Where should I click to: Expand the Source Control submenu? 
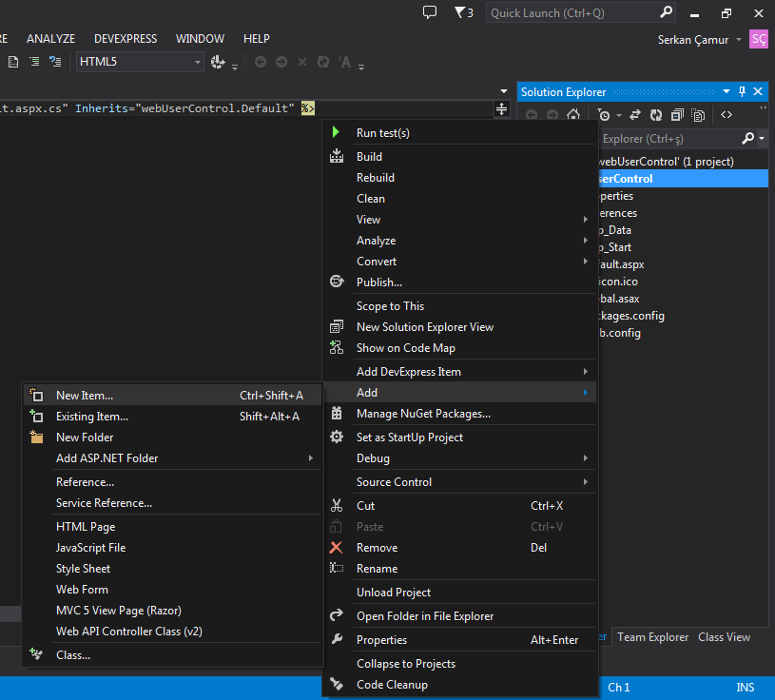click(x=459, y=482)
